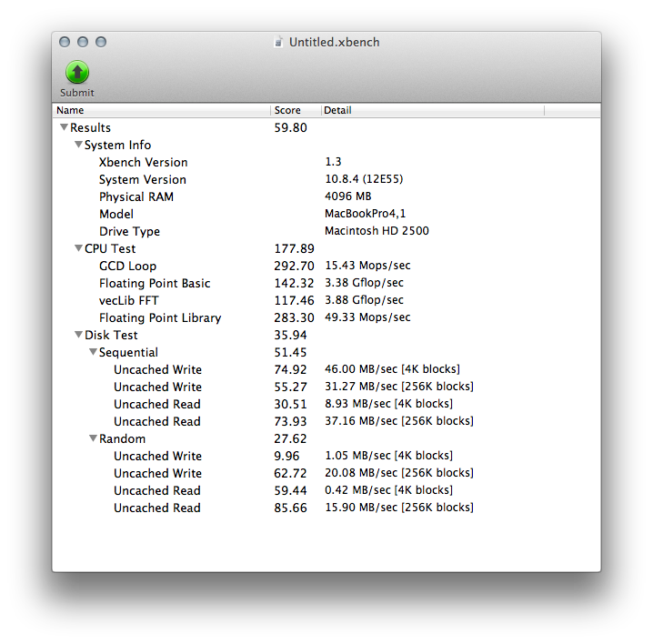
Task: Select the Physical RAM row
Action: click(x=326, y=196)
